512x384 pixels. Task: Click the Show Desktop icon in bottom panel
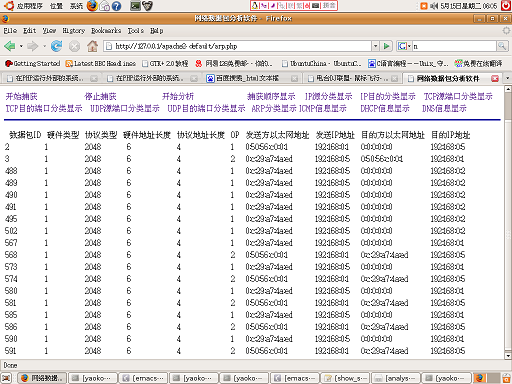click(6, 378)
